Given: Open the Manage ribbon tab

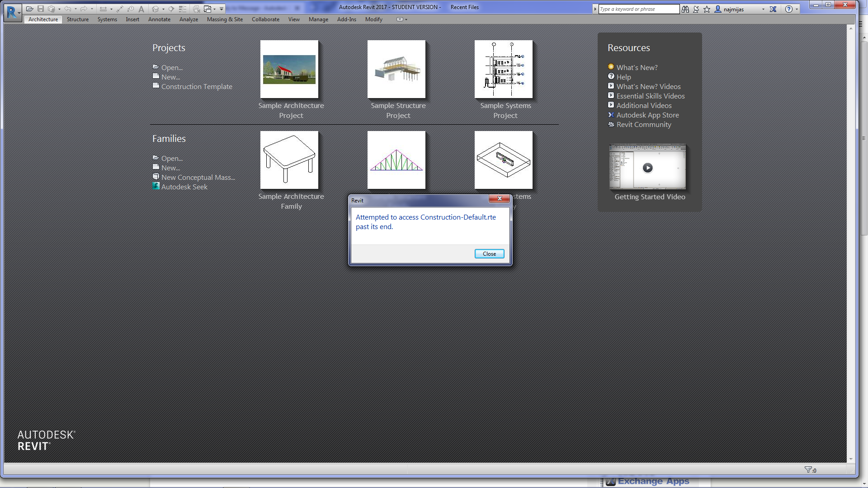Looking at the screenshot, I should (318, 19).
